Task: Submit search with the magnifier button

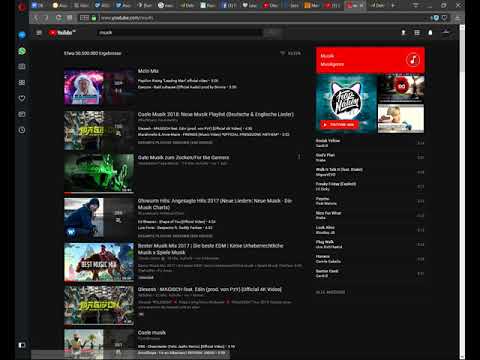Action: coord(273,32)
